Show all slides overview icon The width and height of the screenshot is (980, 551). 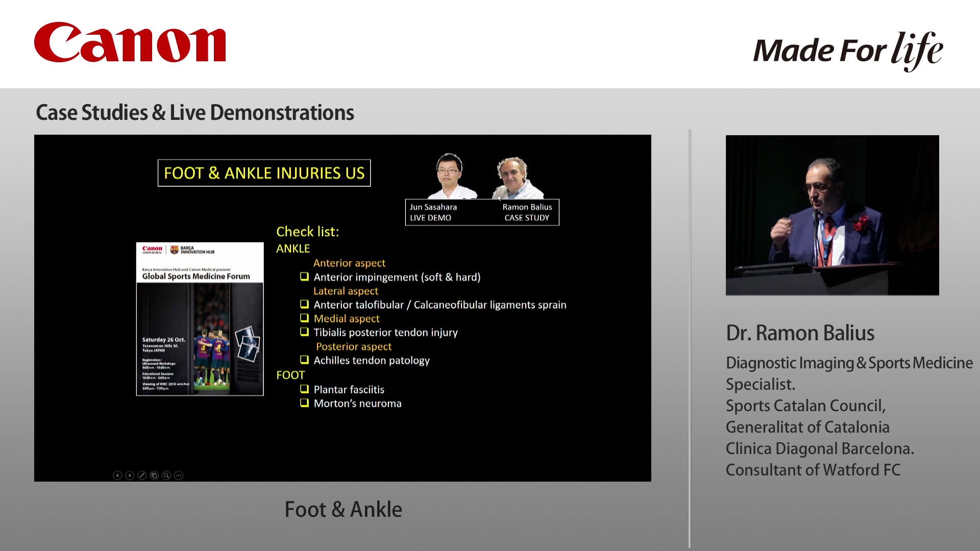pos(154,475)
